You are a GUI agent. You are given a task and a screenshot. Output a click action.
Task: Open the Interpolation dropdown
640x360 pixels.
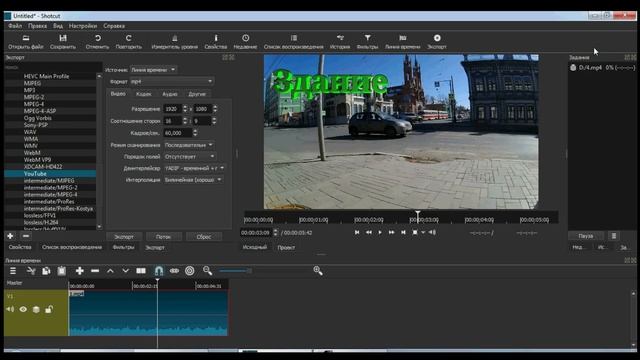pos(193,180)
